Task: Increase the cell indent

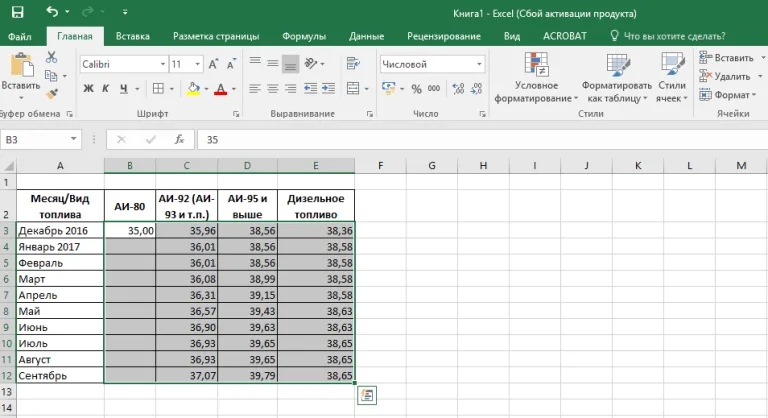Action: 328,89
